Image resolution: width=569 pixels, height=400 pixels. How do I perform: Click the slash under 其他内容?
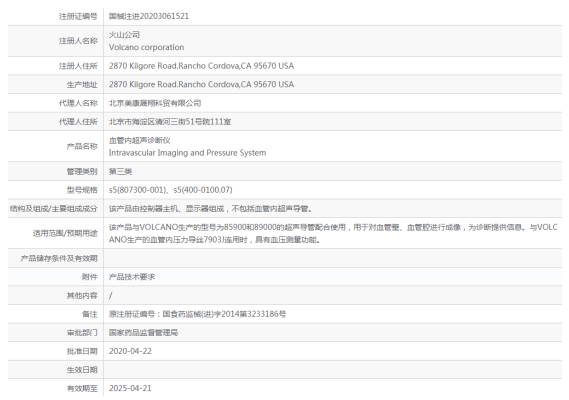point(111,295)
